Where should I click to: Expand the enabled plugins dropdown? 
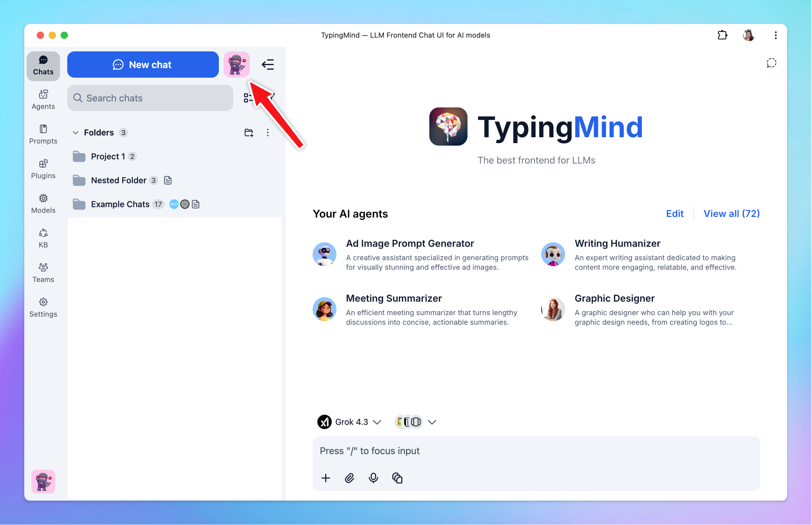(x=415, y=422)
